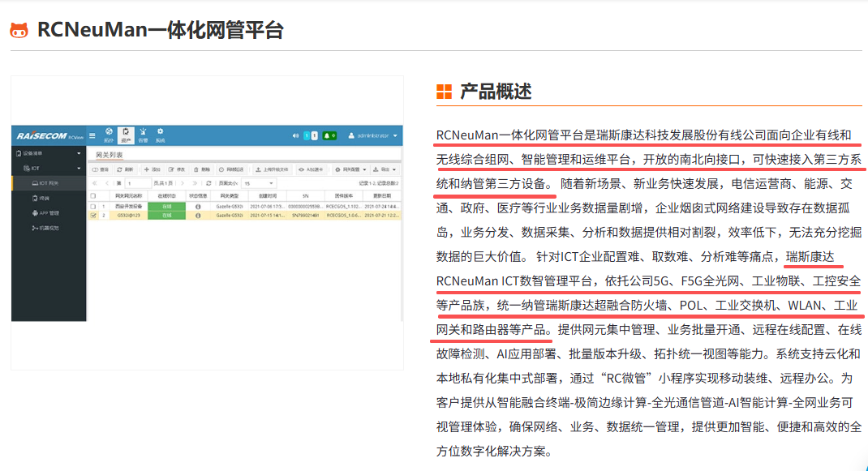Collapse the 设备清单 sidebar section

click(x=49, y=153)
